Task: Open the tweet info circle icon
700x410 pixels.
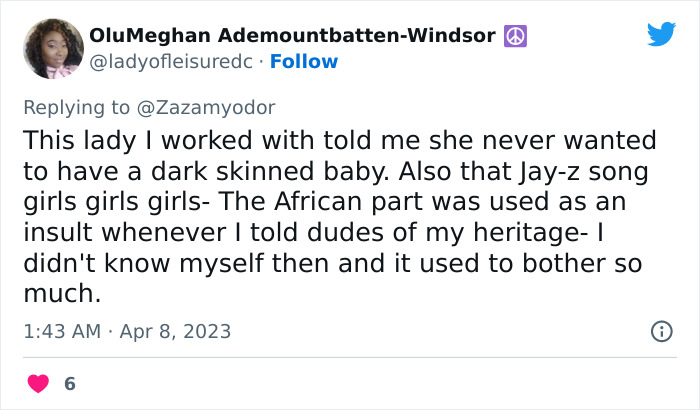Action: point(661,331)
